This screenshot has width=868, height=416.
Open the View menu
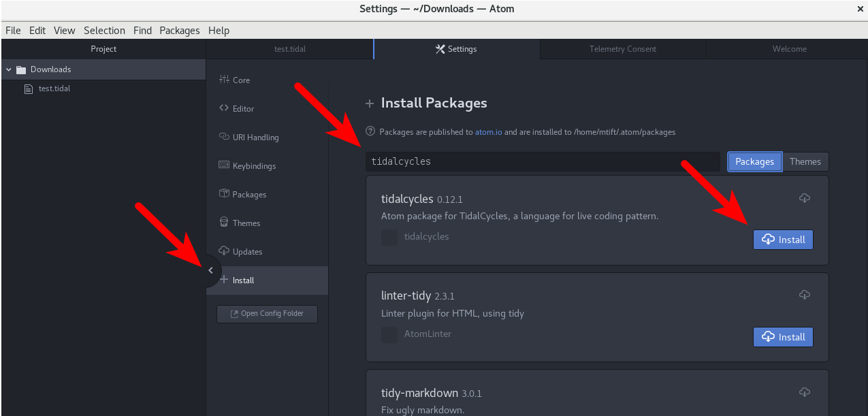pyautogui.click(x=65, y=31)
